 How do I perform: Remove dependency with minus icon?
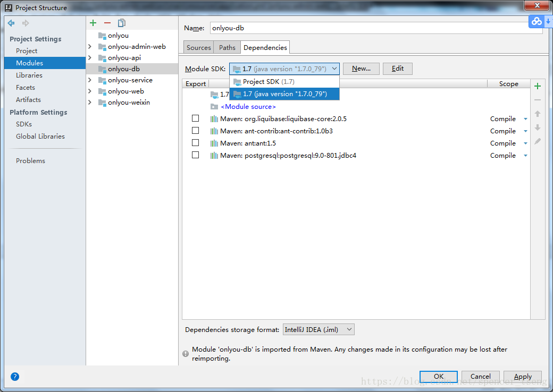[x=538, y=100]
